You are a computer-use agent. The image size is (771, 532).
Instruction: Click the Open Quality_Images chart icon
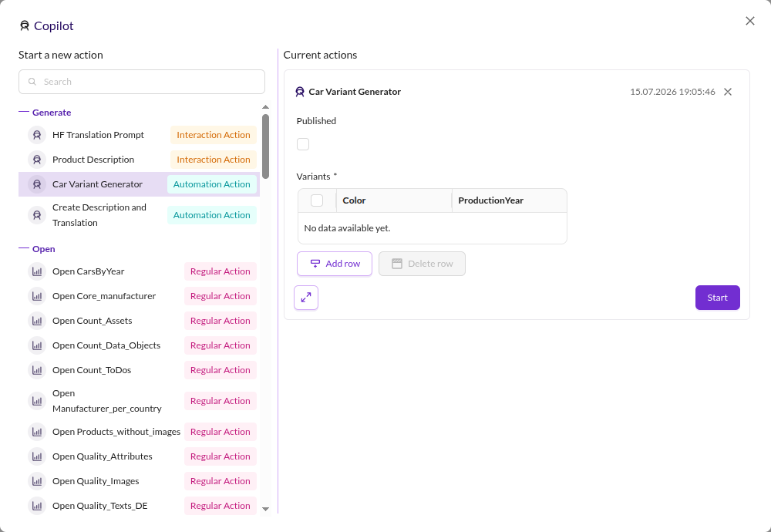tap(37, 481)
